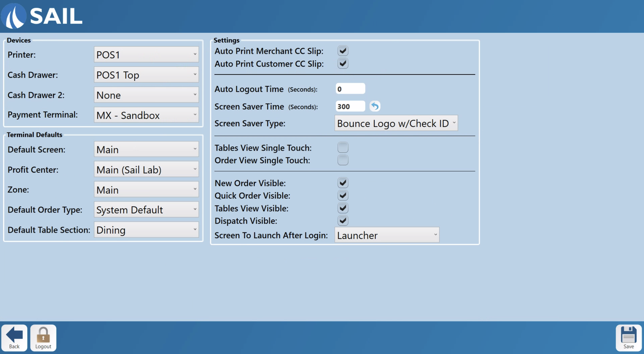
Task: Open the Cash Drawer 2 dropdown
Action: [x=146, y=95]
